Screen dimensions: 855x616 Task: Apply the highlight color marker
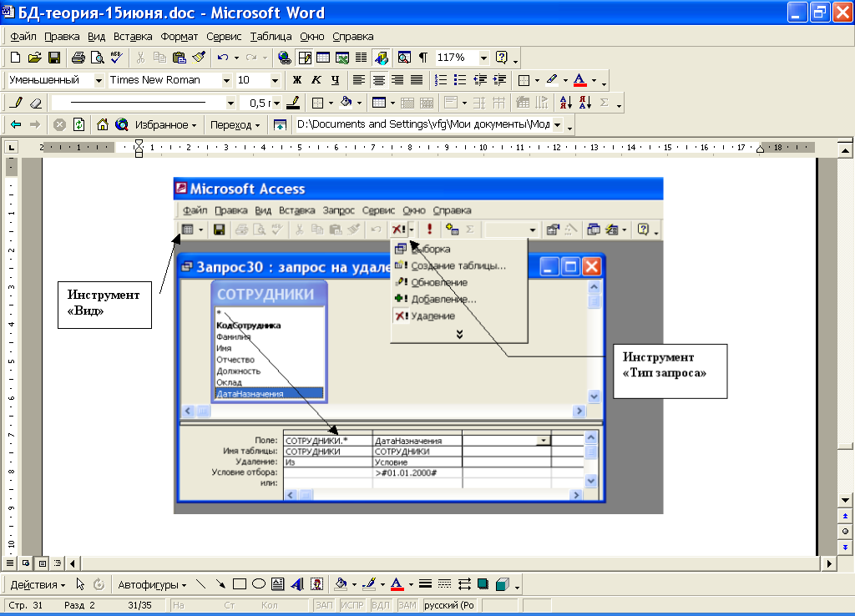point(552,80)
